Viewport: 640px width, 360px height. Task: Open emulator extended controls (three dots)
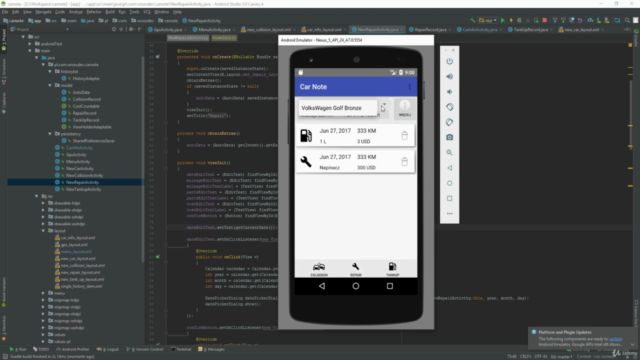[x=449, y=213]
